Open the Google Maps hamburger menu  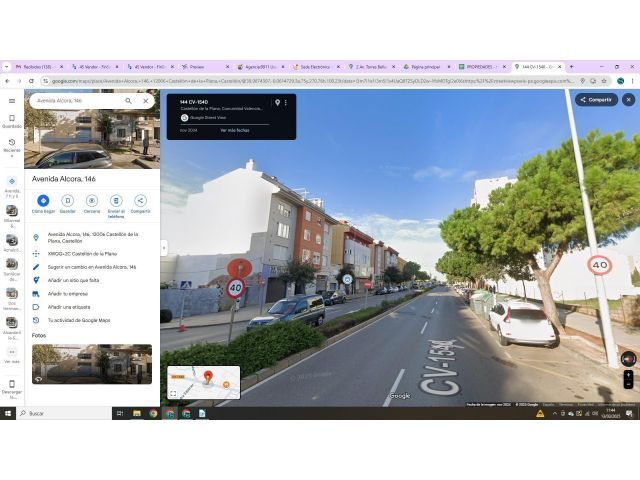coord(12,101)
